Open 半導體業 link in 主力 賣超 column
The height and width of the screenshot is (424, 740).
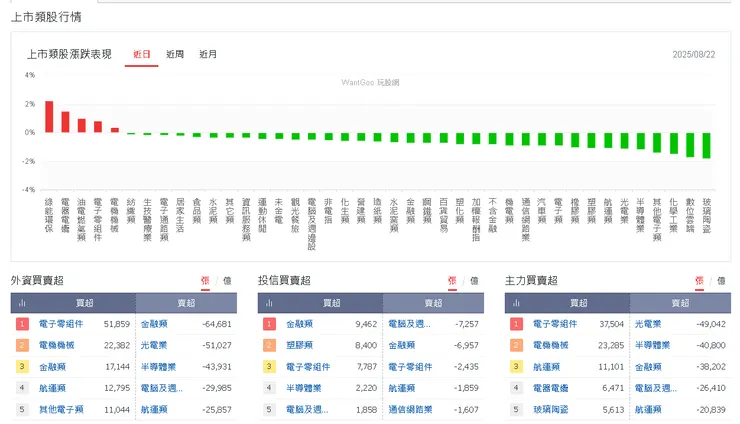652,345
